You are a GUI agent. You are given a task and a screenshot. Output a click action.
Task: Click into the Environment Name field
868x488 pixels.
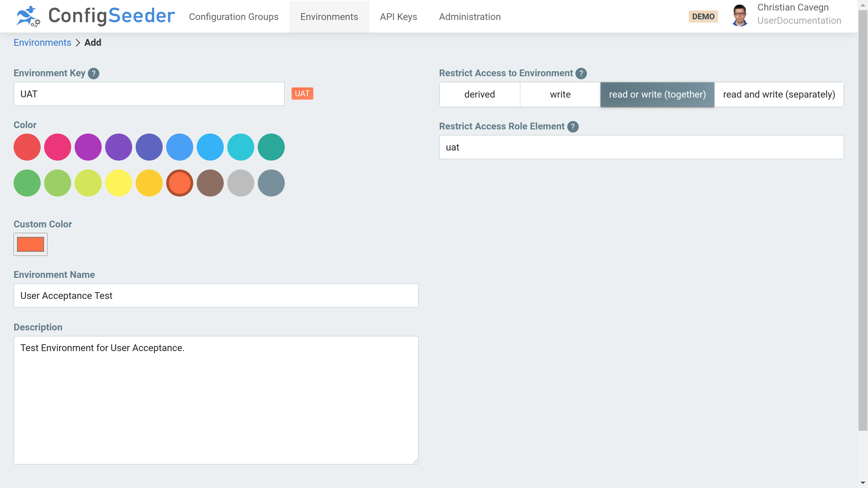tap(216, 296)
